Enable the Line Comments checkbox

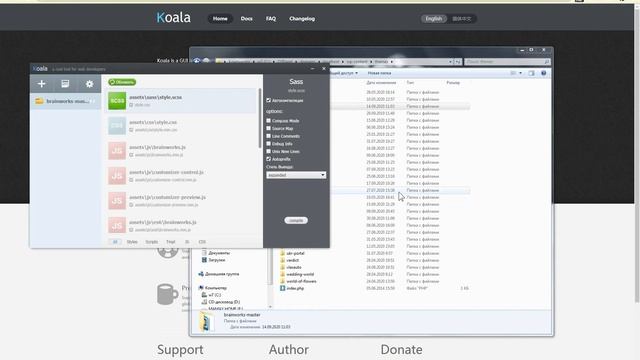[x=269, y=136]
